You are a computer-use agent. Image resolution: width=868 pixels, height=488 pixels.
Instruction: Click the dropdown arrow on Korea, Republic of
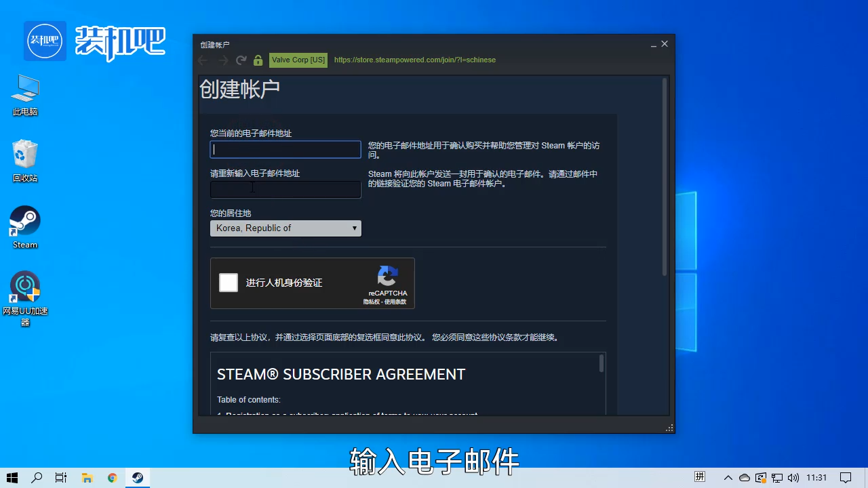355,228
